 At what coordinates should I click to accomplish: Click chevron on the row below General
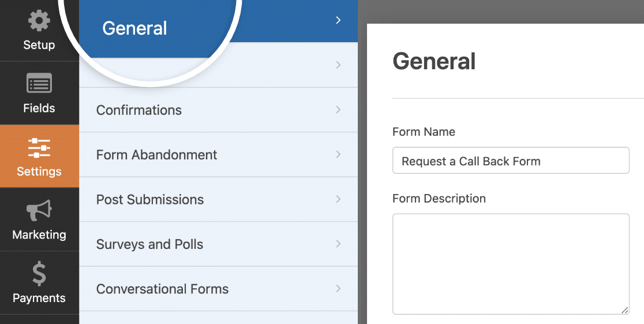point(338,65)
